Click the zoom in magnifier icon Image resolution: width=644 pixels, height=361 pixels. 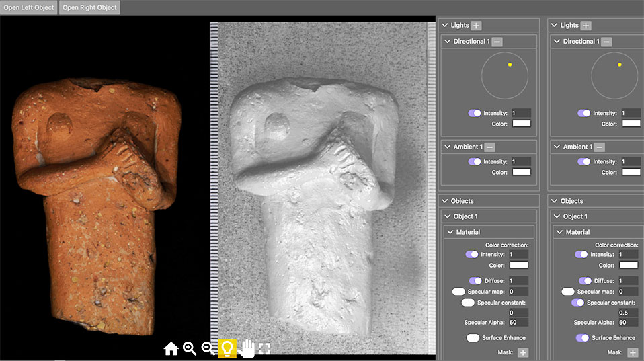190,348
